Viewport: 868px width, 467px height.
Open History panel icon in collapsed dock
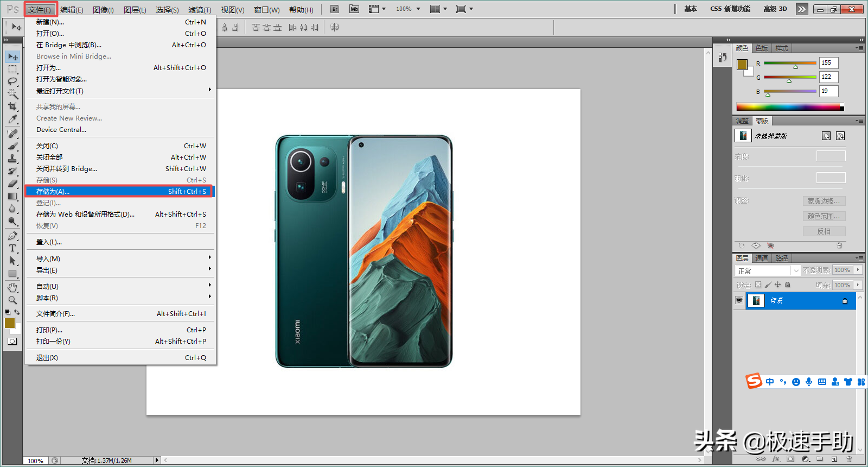click(722, 57)
